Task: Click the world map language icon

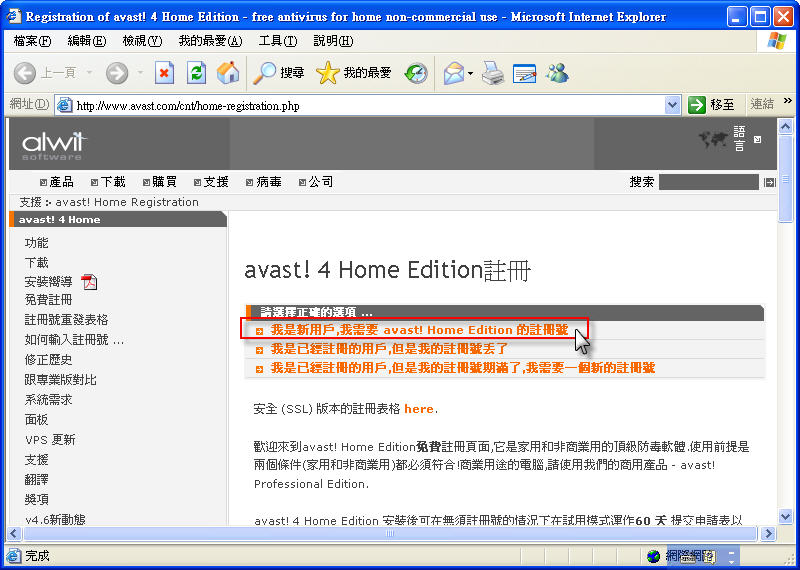Action: (x=713, y=139)
